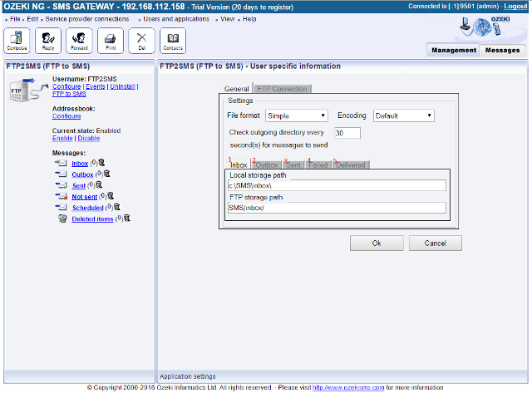
Task: Open the View menu
Action: (x=227, y=19)
